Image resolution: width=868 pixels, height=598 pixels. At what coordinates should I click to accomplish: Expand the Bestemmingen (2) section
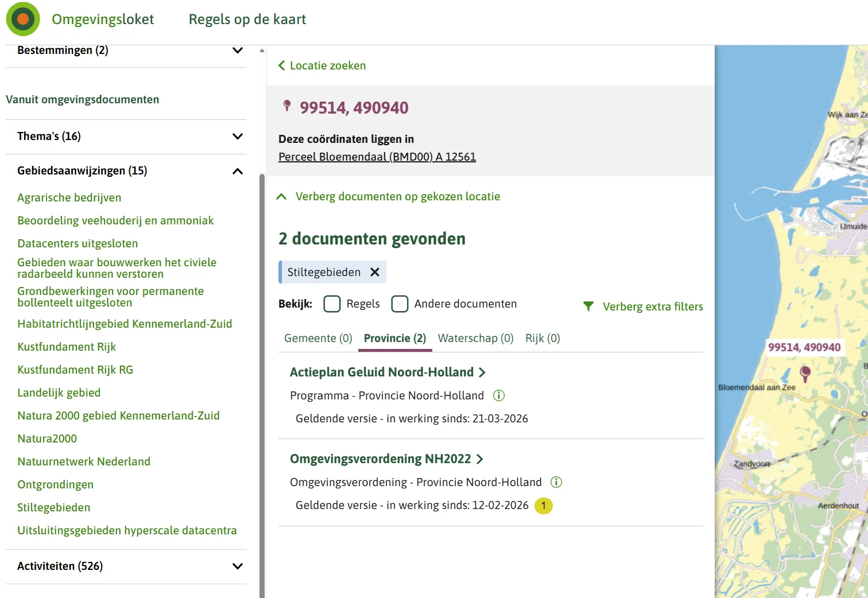point(126,51)
